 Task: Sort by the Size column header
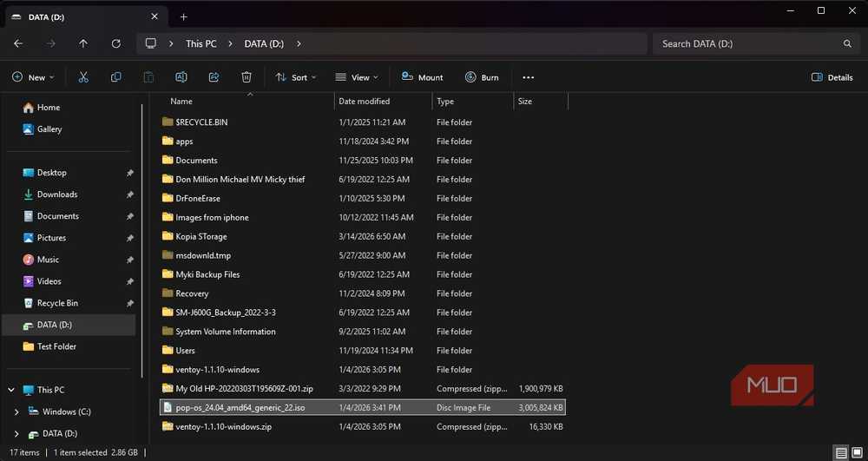pos(525,102)
